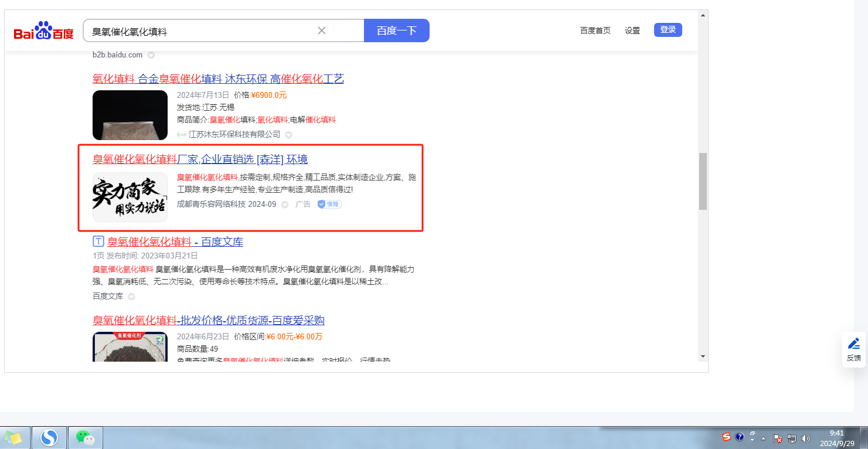The image size is (868, 449).
Task: Click the Sogou input method tray icon
Action: [x=727, y=437]
